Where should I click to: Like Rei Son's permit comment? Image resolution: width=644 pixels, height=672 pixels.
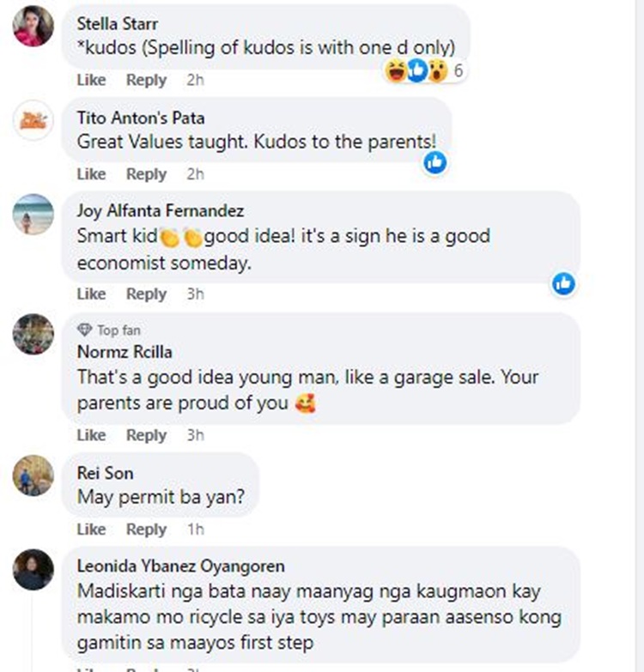tap(91, 530)
